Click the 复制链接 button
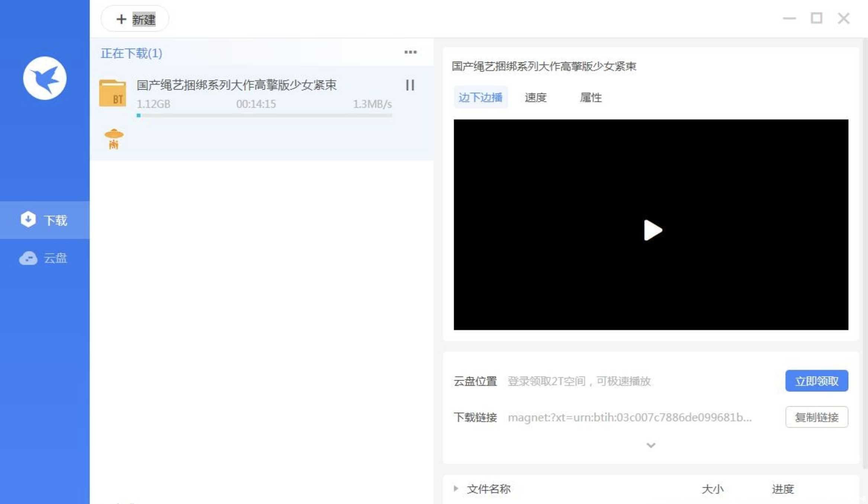The width and height of the screenshot is (868, 504). tap(817, 417)
